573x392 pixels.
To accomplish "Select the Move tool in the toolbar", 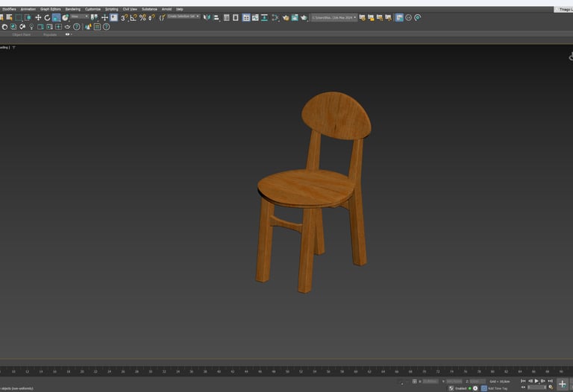I will coord(38,17).
